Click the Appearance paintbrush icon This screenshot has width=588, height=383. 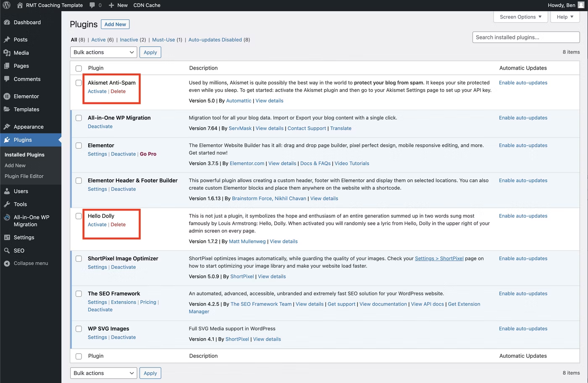(7, 127)
